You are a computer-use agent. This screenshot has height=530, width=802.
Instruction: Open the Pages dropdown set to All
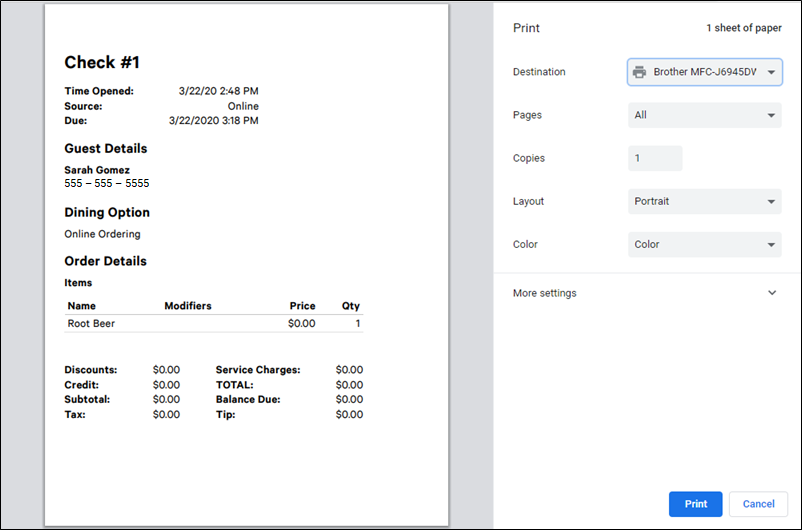click(x=704, y=115)
